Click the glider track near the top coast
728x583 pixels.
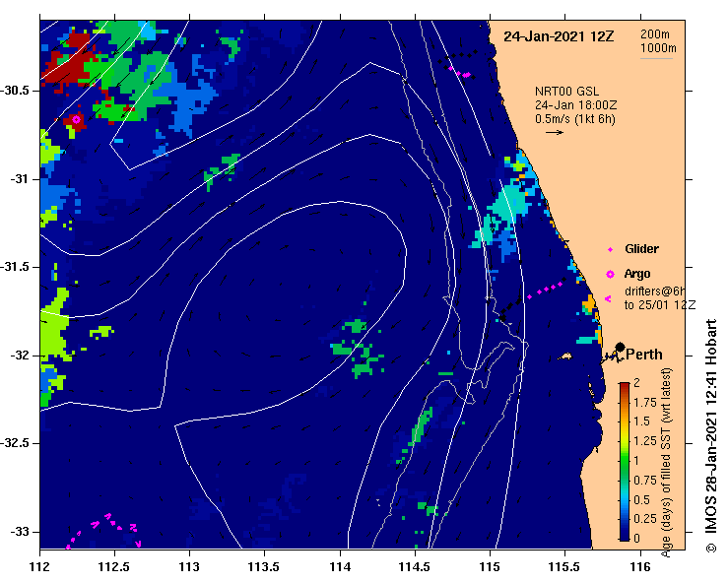point(457,64)
